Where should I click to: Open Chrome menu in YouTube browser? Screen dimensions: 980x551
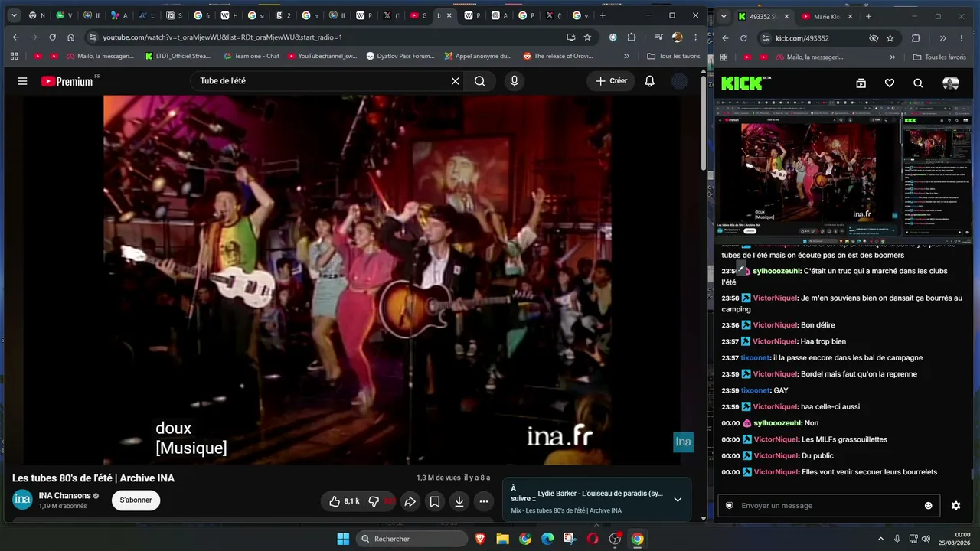click(x=695, y=37)
